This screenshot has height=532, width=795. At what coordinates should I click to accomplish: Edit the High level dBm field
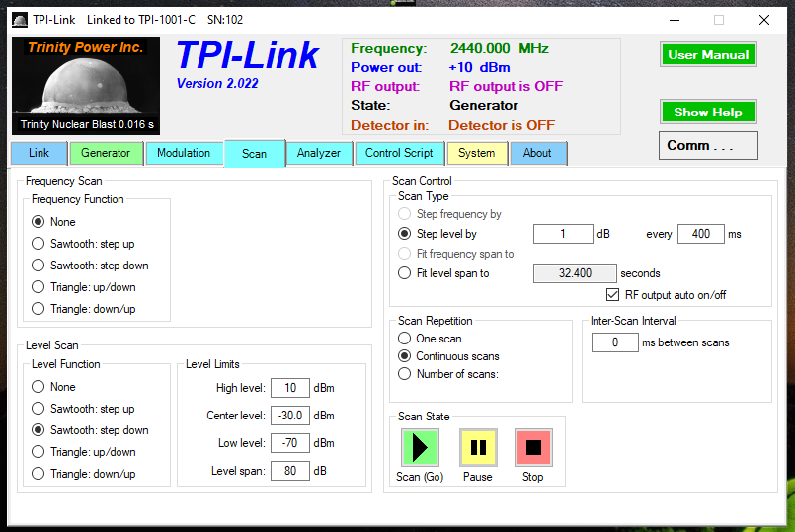(290, 388)
